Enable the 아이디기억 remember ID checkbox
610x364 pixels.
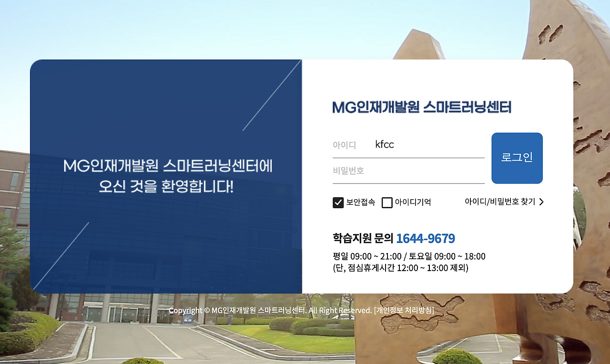(x=387, y=202)
